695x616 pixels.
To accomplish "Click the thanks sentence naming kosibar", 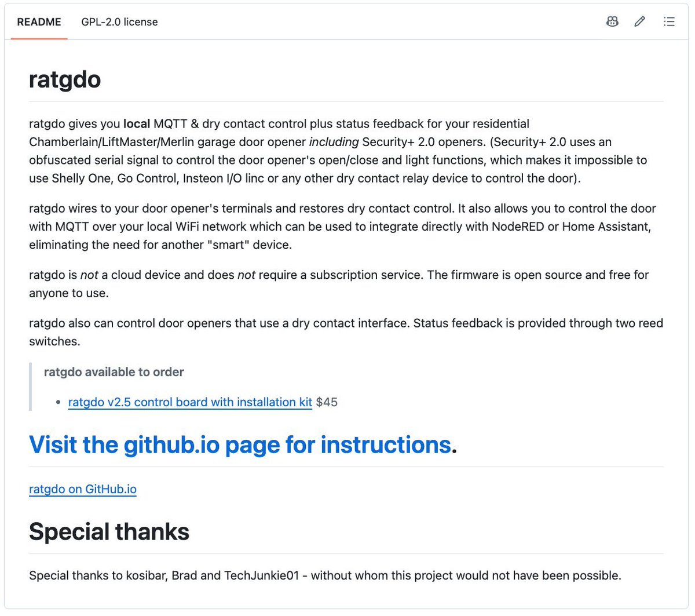I will click(x=325, y=575).
